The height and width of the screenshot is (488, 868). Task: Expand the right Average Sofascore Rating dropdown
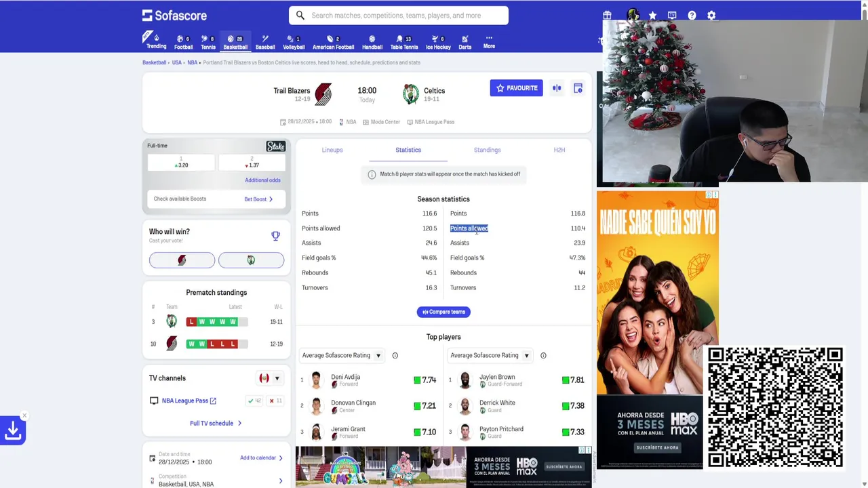[x=490, y=355]
